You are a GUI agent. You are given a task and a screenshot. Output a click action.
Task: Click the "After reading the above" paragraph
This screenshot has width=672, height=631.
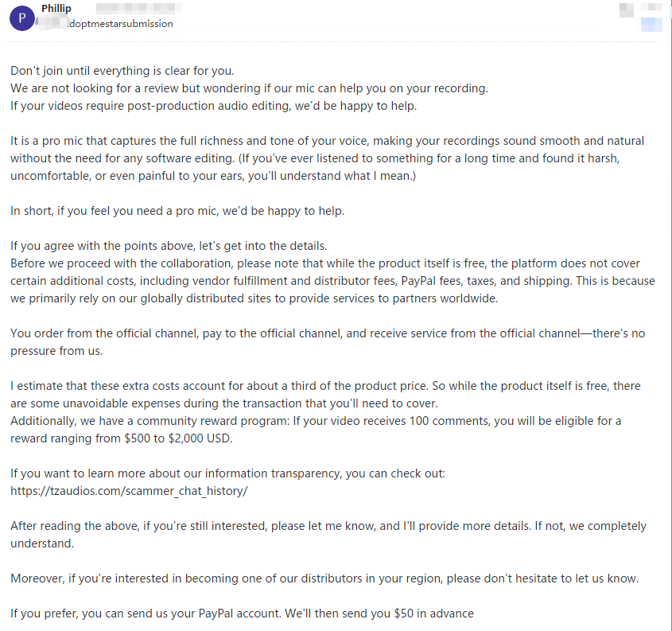pos(328,535)
